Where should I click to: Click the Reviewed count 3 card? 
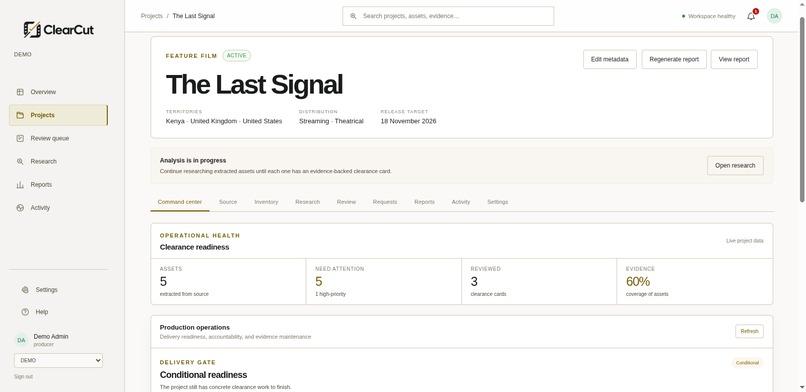539,282
